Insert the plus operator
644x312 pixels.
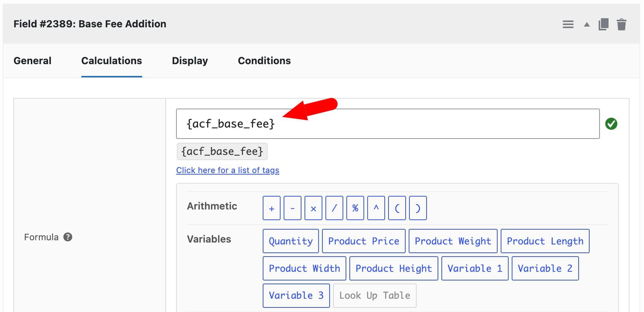(271, 208)
